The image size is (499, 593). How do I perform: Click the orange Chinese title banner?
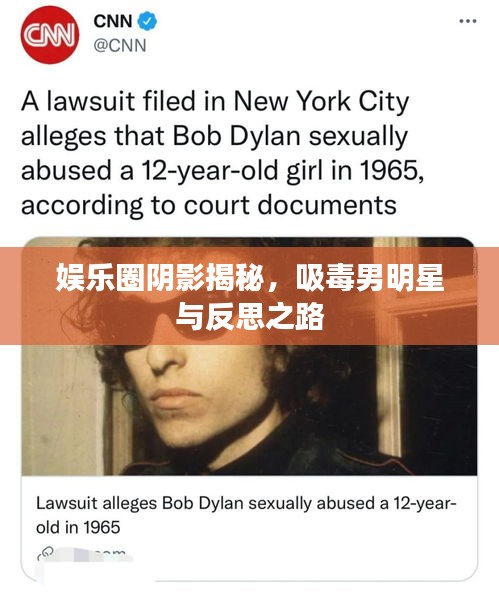coord(249,296)
